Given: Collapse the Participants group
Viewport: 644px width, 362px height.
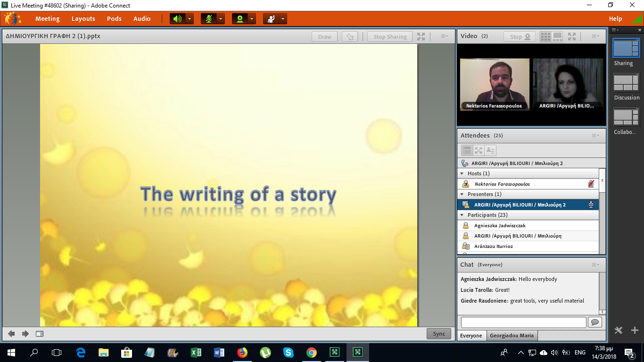Looking at the screenshot, I should 462,215.
